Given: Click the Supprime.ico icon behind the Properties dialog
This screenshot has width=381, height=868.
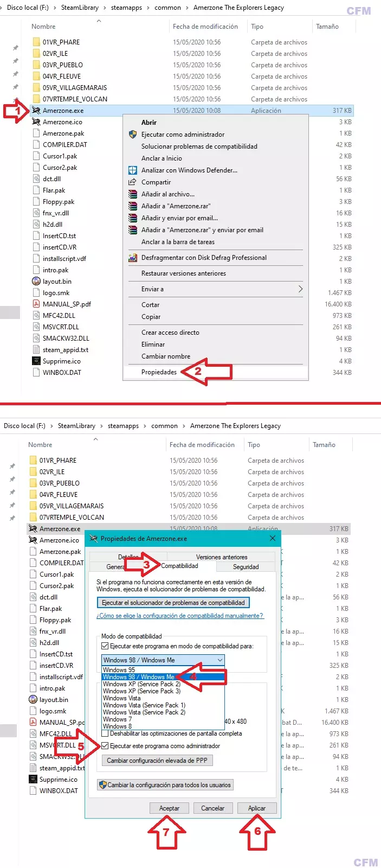Looking at the screenshot, I should (x=33, y=779).
